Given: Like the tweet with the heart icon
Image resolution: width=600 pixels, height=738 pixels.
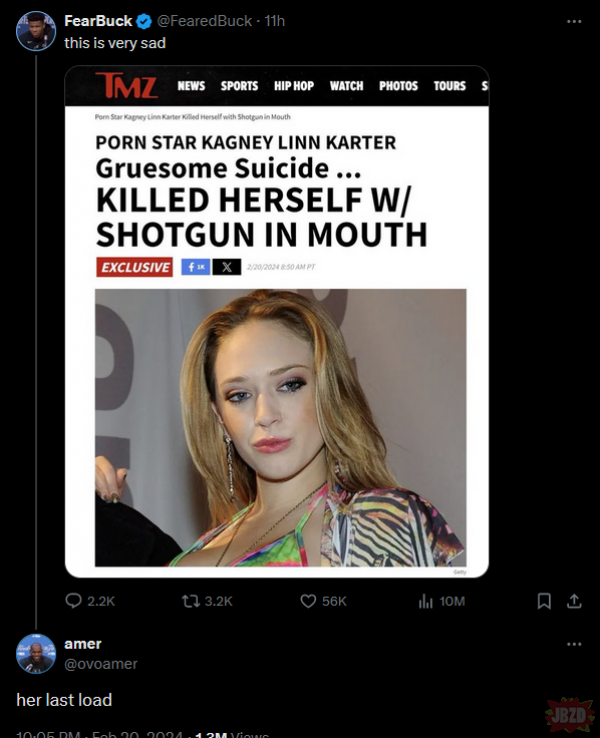Looking at the screenshot, I should [x=308, y=601].
